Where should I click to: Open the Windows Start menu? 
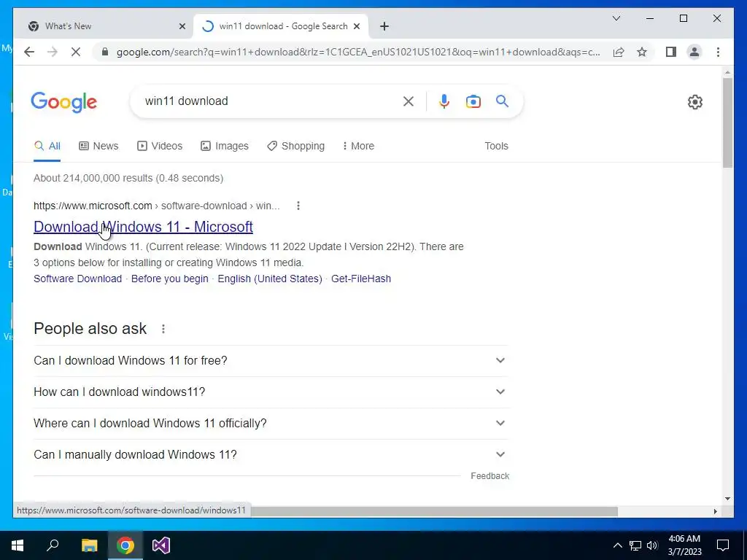point(18,545)
